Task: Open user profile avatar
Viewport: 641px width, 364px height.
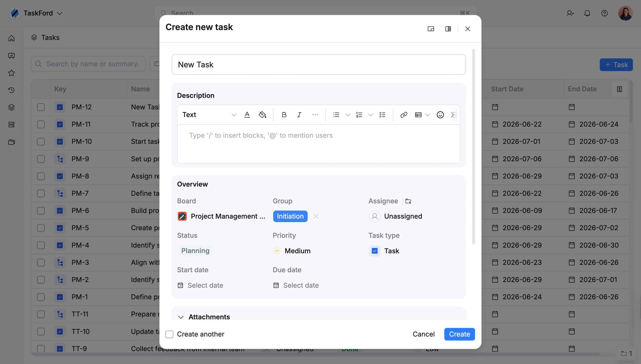Action: 625,13
